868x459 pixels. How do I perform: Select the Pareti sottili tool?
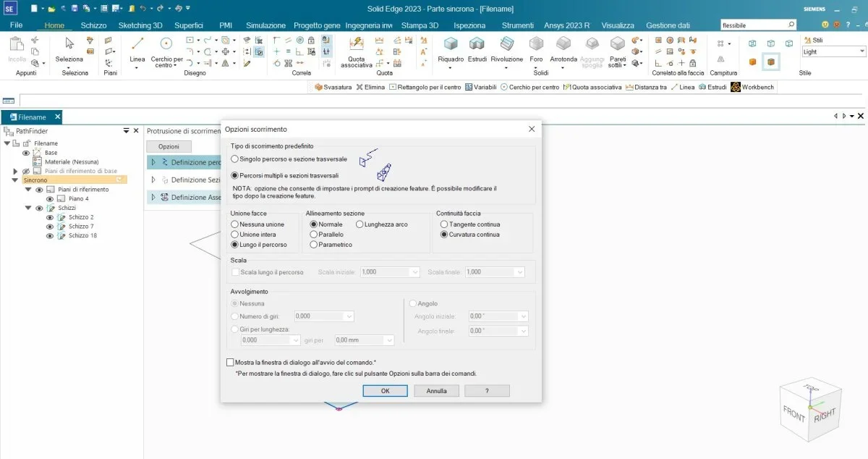(x=617, y=51)
